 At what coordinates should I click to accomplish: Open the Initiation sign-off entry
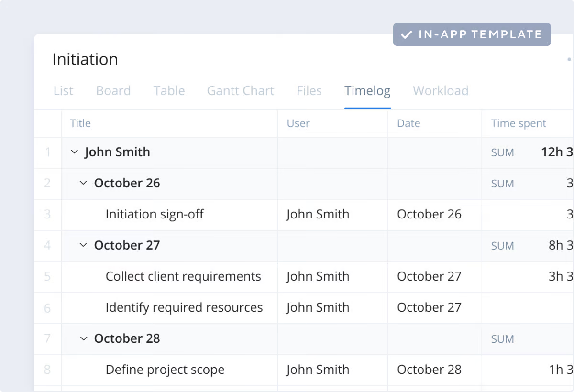point(155,214)
